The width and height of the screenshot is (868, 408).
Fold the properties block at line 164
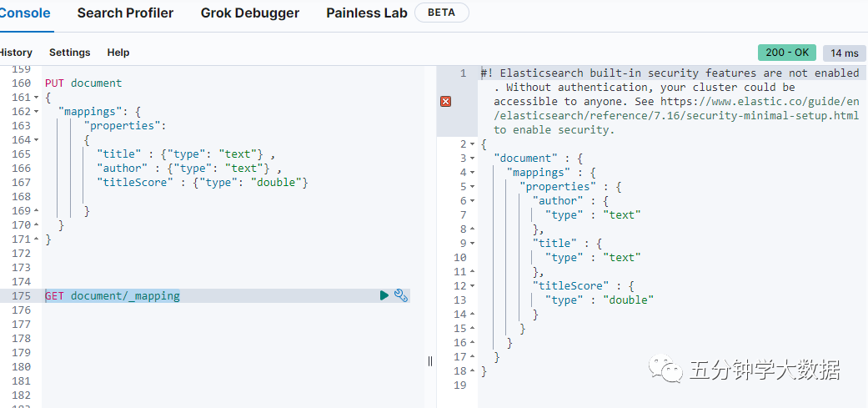pos(36,140)
